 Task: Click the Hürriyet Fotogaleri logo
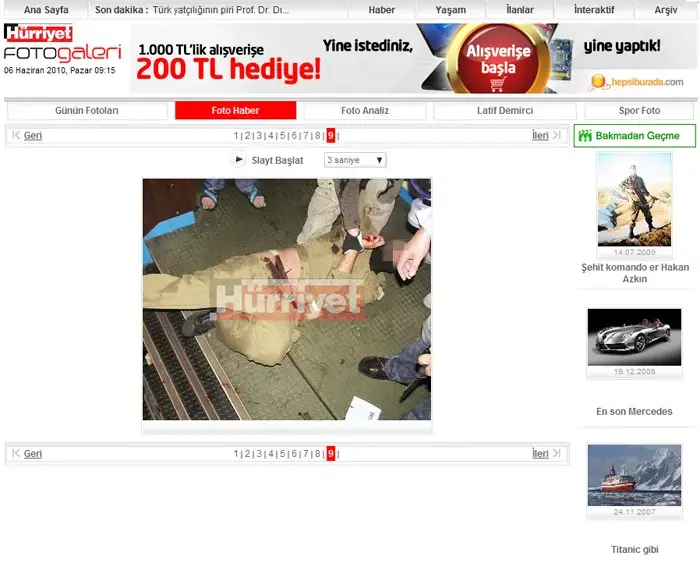pyautogui.click(x=62, y=43)
